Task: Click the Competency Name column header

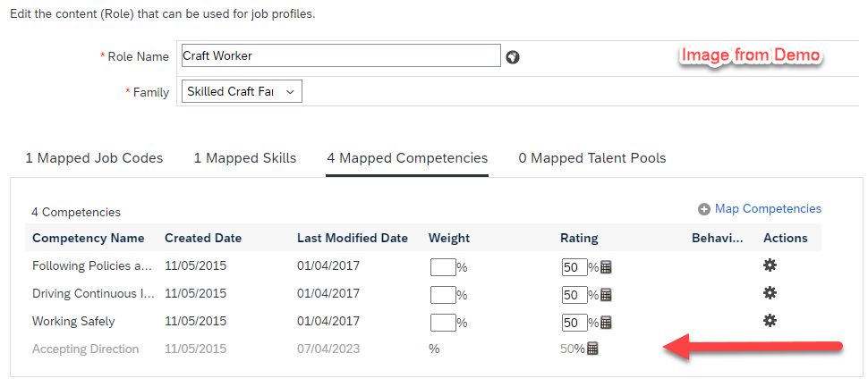Action: click(89, 239)
